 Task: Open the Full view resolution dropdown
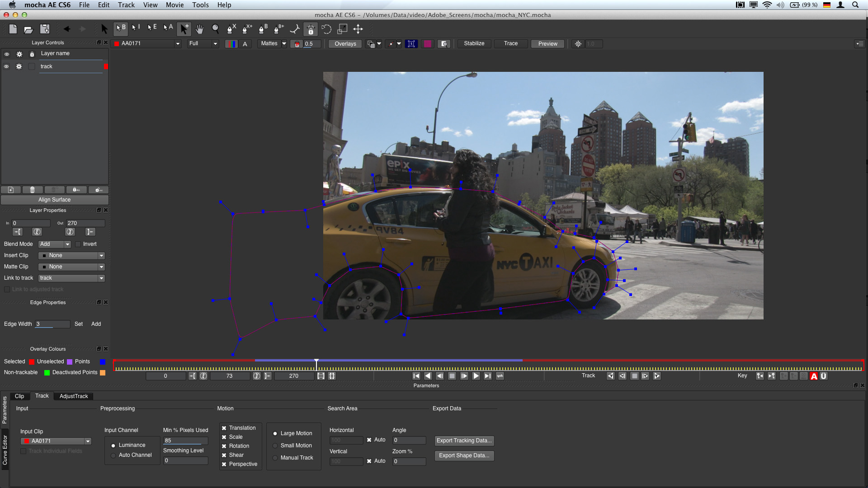203,43
